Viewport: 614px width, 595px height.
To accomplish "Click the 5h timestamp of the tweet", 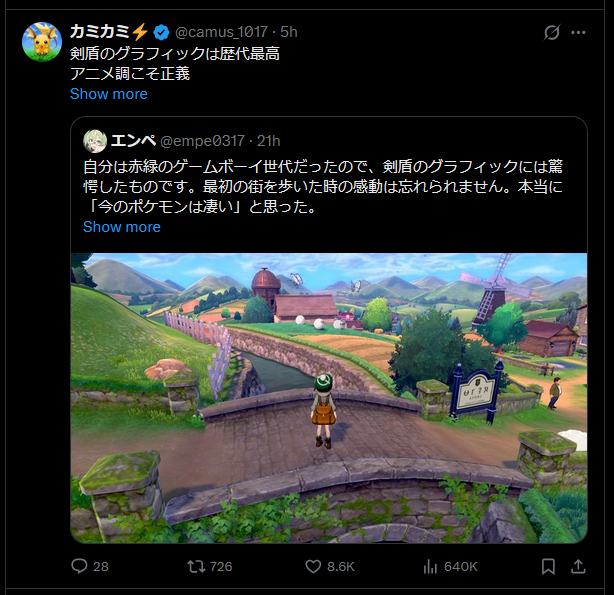I will pos(289,32).
